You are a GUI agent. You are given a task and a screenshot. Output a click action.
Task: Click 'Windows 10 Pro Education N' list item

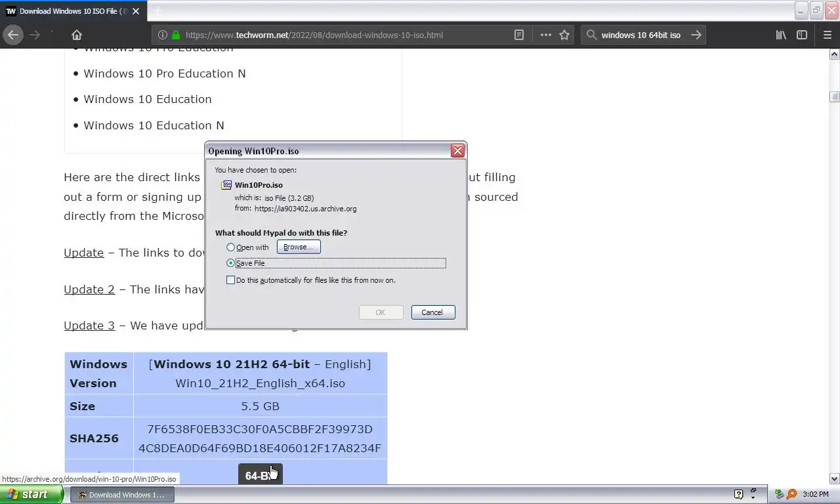coord(165,73)
